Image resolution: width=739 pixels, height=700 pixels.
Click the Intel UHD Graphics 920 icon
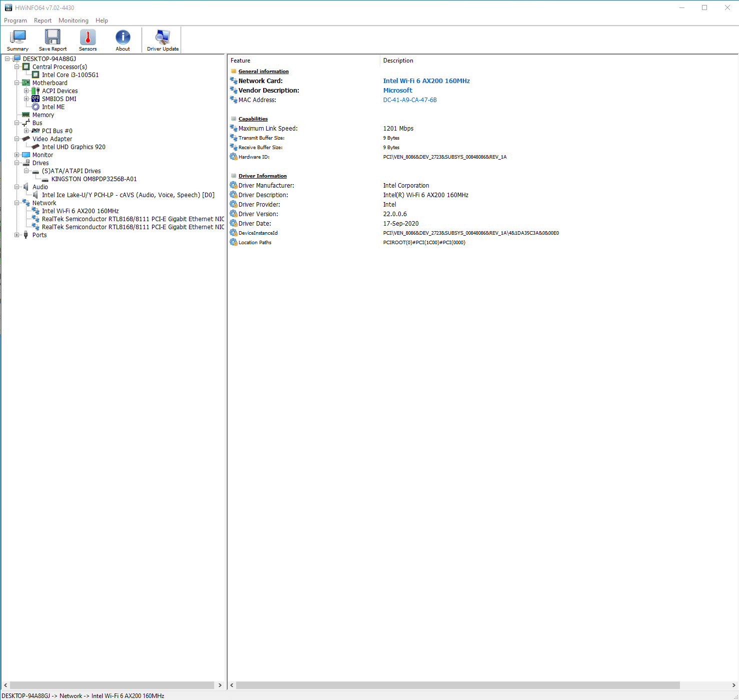(36, 147)
